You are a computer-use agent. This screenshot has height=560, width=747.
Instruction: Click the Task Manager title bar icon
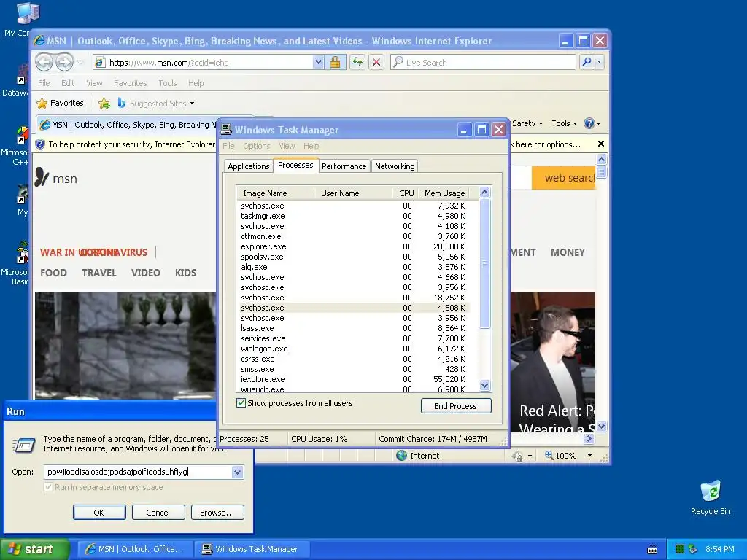pyautogui.click(x=226, y=130)
